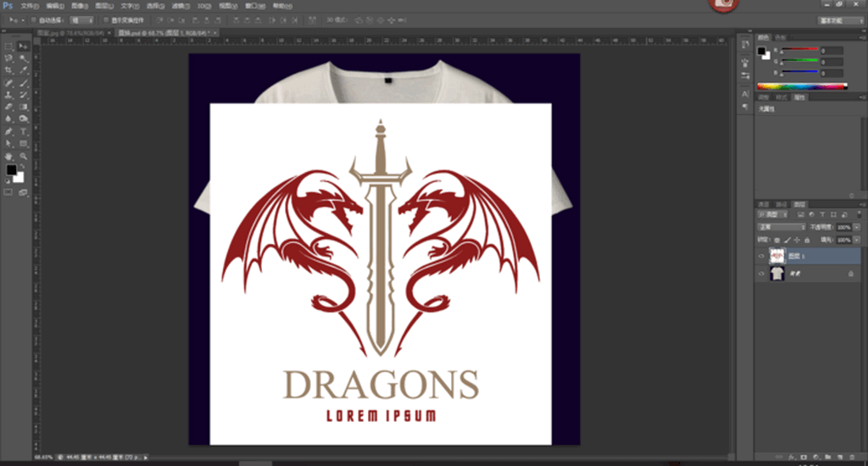The width and height of the screenshot is (868, 466).
Task: Select the Crop tool
Action: [8, 70]
